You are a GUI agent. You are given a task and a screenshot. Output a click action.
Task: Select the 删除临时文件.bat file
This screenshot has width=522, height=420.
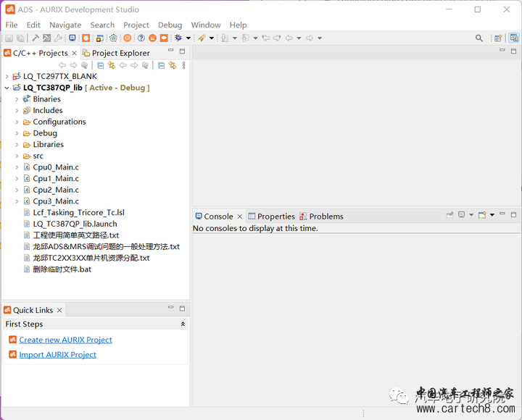tap(62, 269)
